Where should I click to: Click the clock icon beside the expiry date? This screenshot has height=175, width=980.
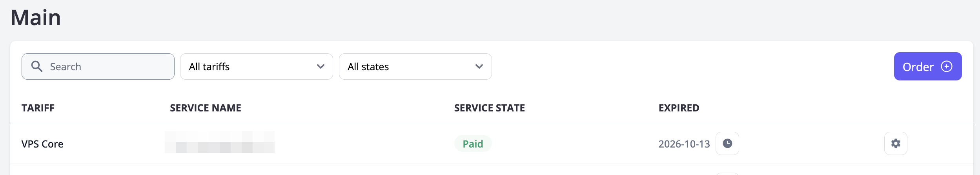(727, 144)
